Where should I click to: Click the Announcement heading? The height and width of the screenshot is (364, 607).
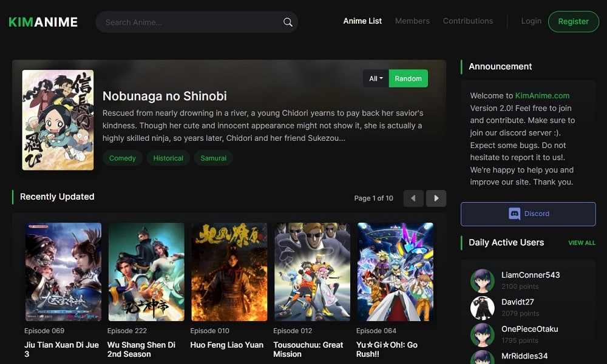point(500,67)
